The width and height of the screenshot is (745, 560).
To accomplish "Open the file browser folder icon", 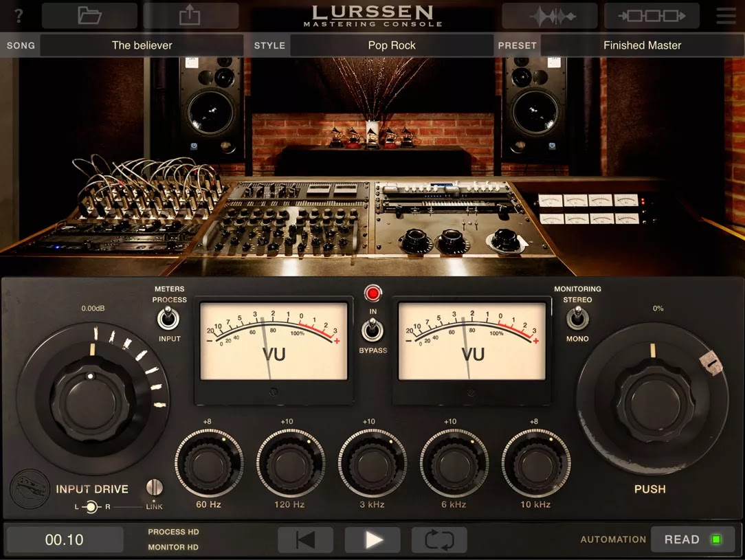I will (89, 15).
